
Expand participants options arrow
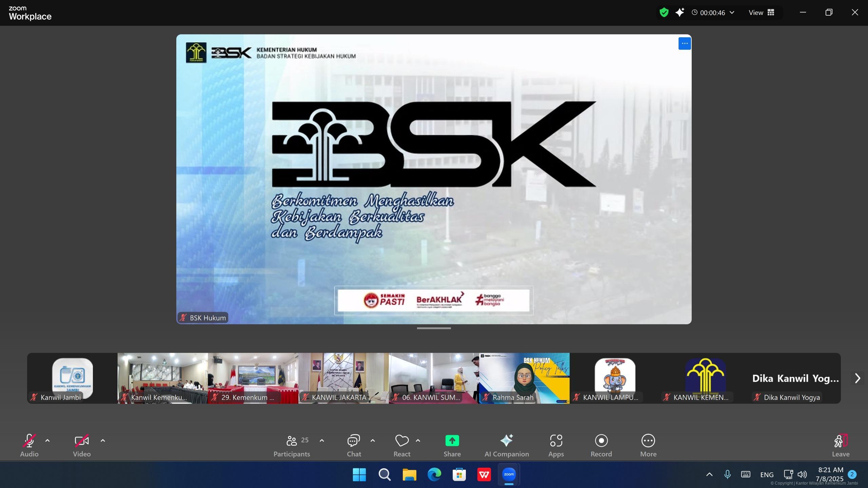[x=322, y=441]
